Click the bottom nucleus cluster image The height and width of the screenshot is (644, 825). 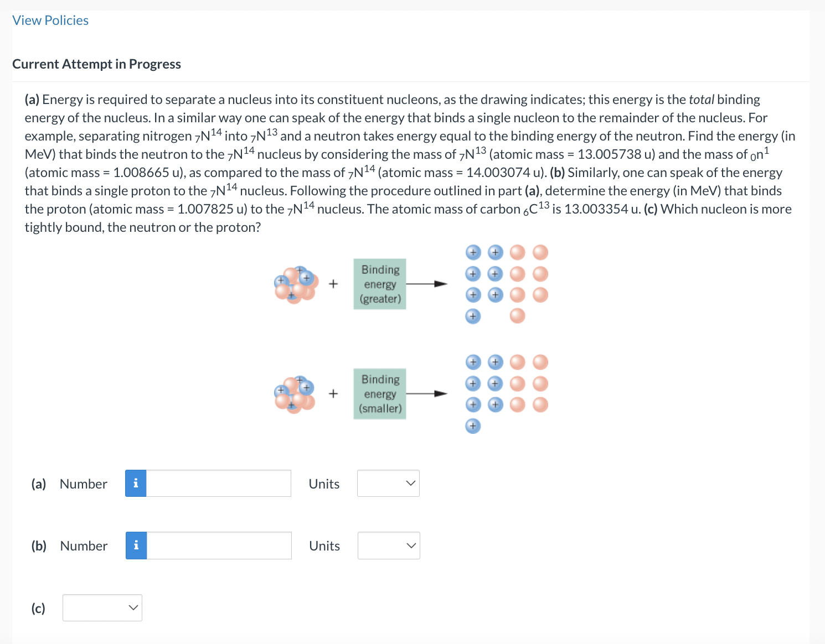[296, 394]
